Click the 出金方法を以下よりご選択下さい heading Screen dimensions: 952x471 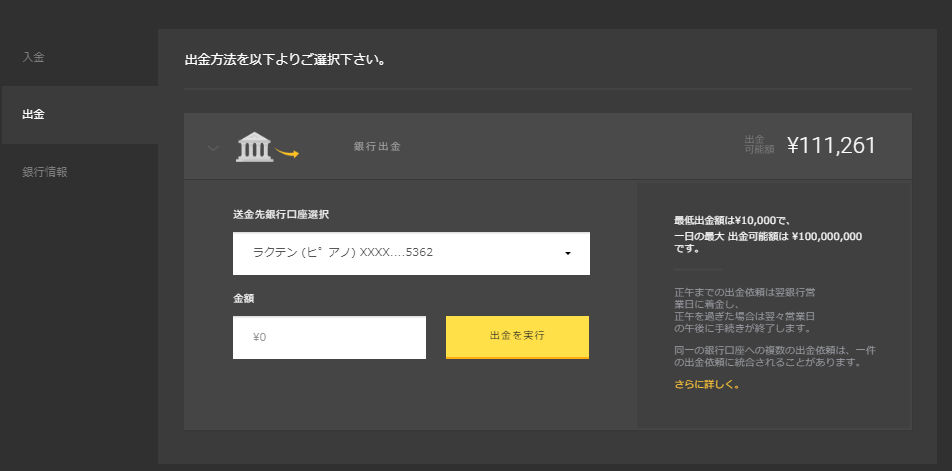point(285,61)
